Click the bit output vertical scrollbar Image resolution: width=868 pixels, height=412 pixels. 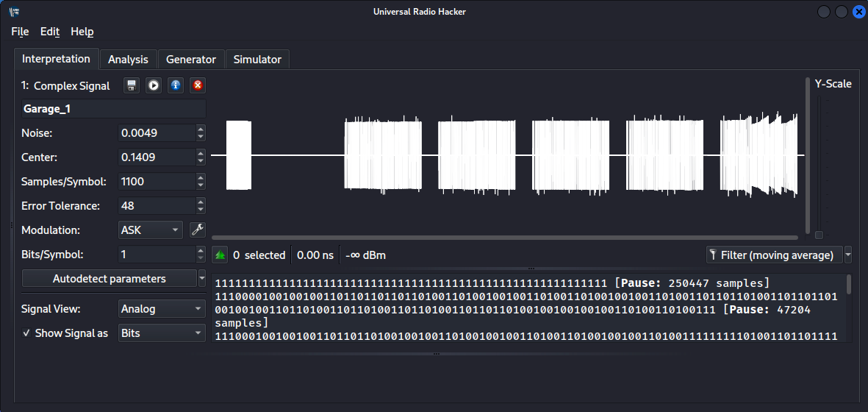tap(849, 284)
